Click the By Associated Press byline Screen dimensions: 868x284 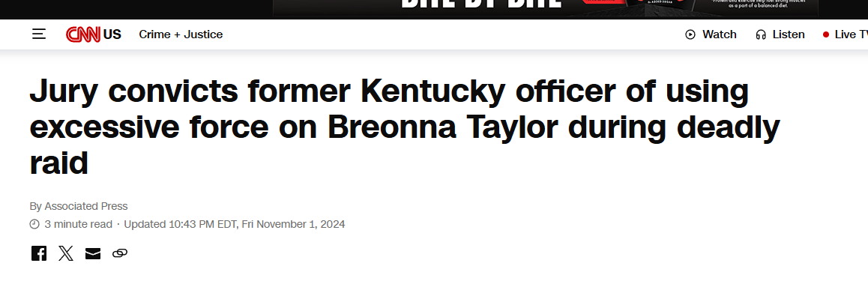pos(79,206)
